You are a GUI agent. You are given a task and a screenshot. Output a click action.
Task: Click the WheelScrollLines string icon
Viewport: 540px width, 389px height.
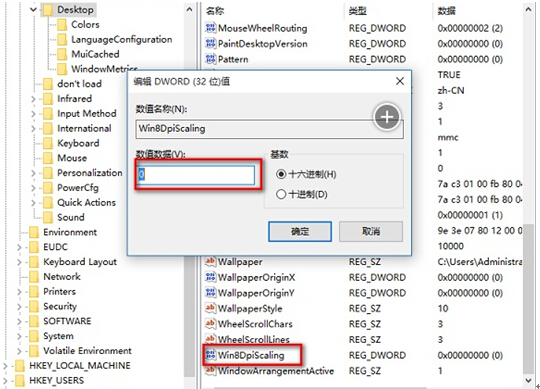coord(210,339)
